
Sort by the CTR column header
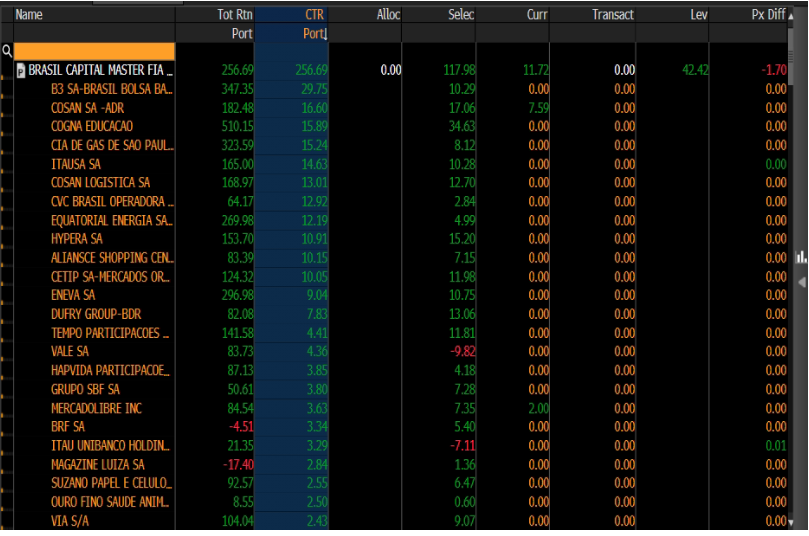coord(314,14)
